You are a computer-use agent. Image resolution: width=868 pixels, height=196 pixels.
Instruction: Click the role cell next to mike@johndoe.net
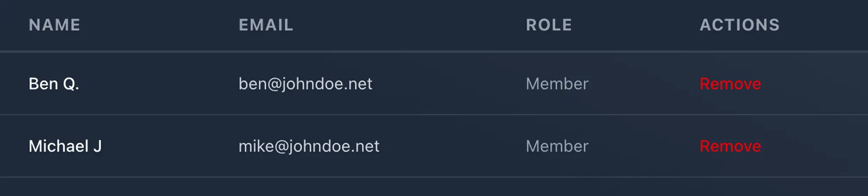(x=557, y=146)
